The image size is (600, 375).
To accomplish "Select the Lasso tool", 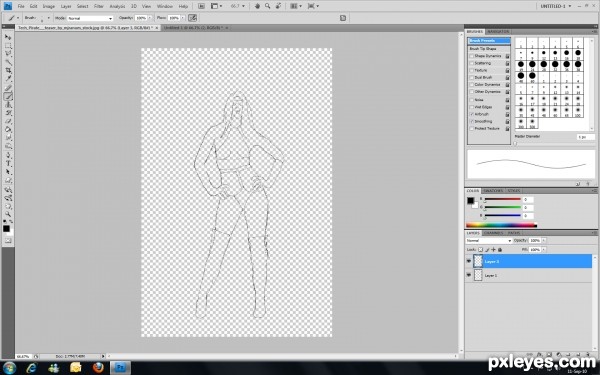I will 8,54.
